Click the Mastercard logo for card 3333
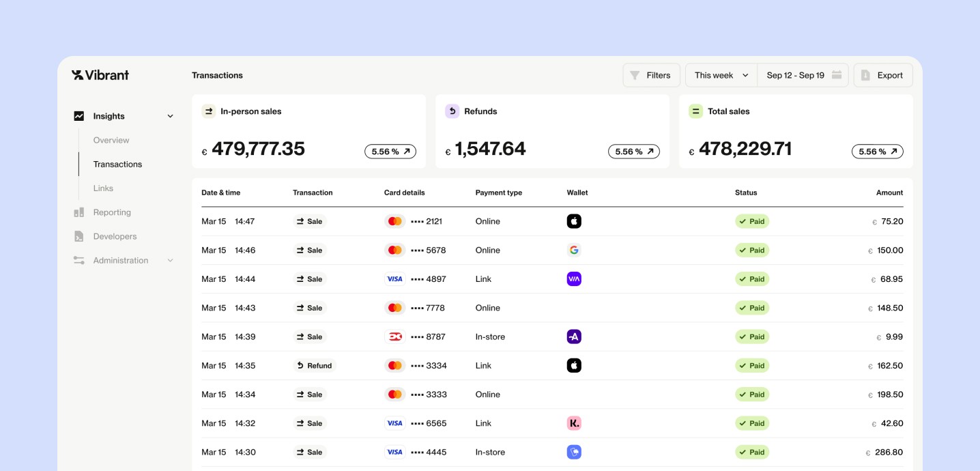 [x=395, y=395]
